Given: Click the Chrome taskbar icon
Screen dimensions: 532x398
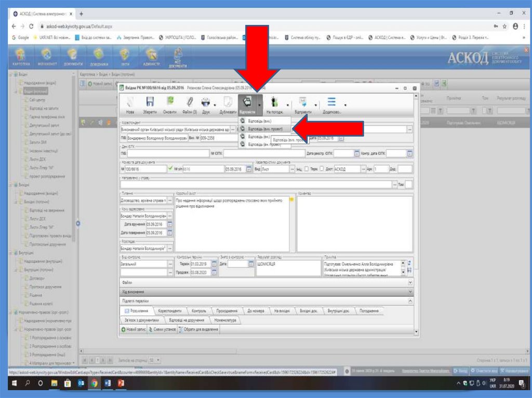Looking at the screenshot, I should point(95,383).
